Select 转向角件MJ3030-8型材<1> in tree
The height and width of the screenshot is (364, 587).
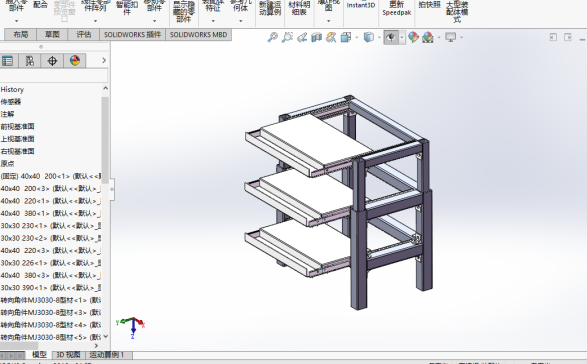click(51, 300)
